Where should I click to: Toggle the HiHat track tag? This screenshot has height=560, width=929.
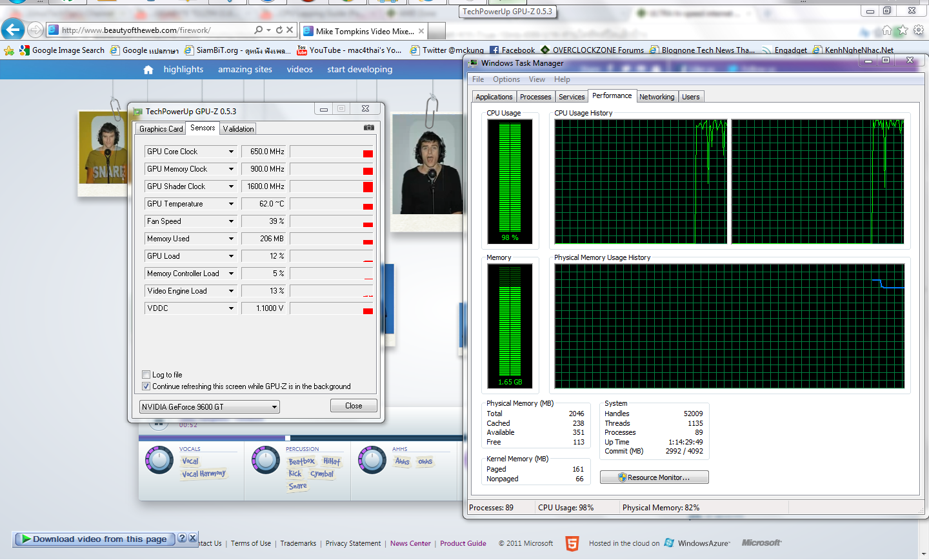(x=332, y=461)
